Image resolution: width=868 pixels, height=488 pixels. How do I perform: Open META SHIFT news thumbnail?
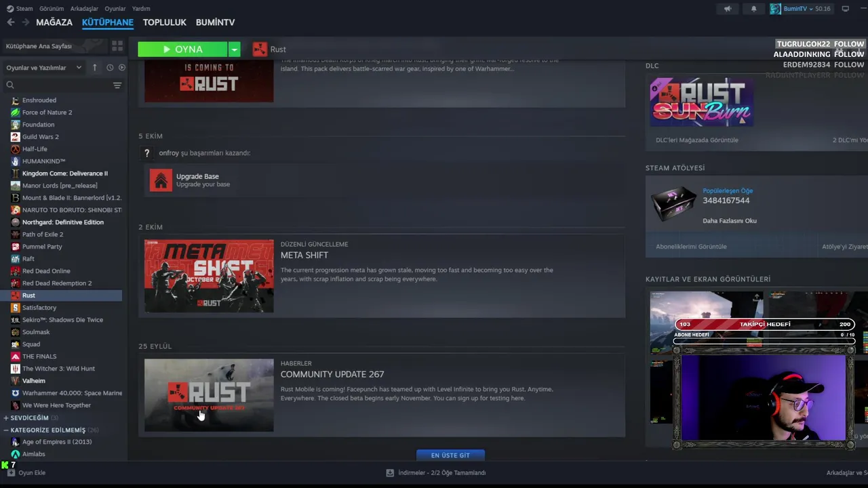click(209, 276)
